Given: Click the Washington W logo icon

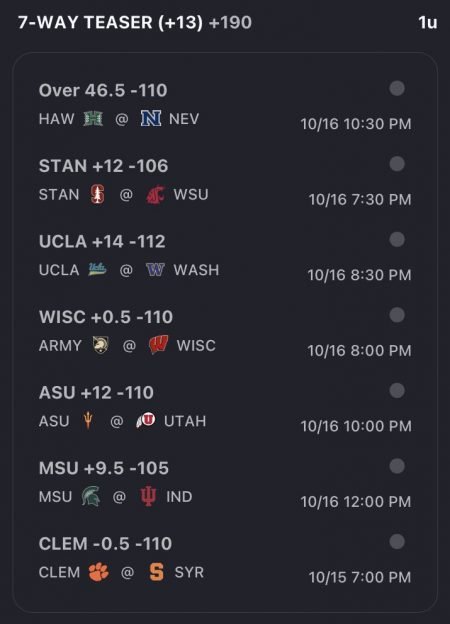Looking at the screenshot, I should (155, 270).
